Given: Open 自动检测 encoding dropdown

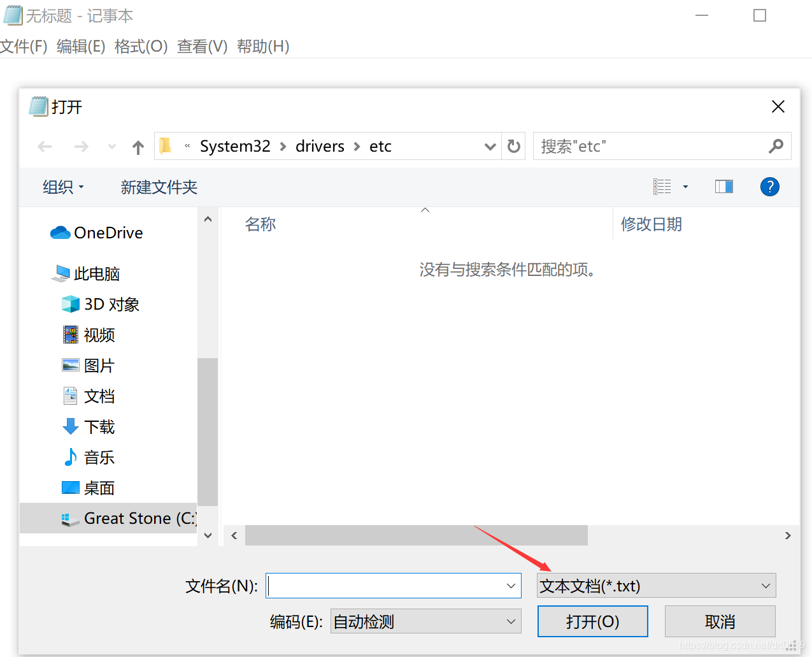Looking at the screenshot, I should click(426, 621).
